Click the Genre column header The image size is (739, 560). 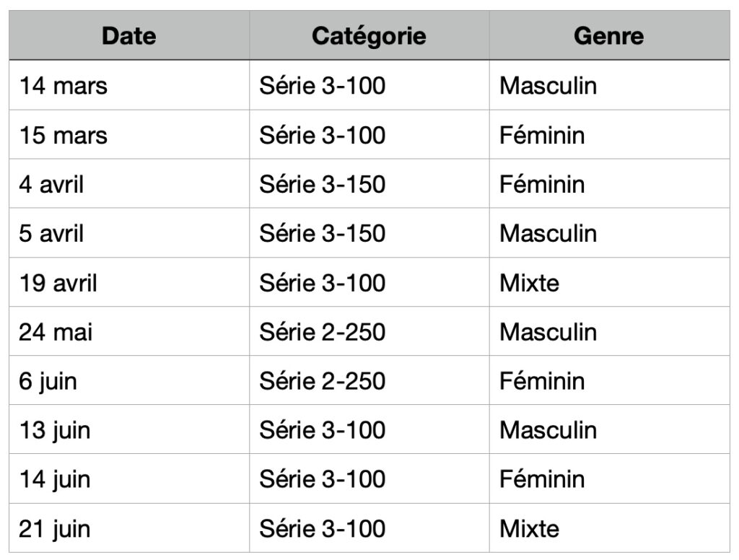pyautogui.click(x=608, y=36)
